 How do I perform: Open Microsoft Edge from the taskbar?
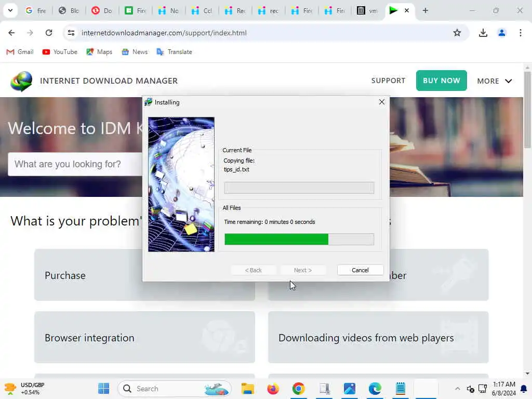click(375, 389)
